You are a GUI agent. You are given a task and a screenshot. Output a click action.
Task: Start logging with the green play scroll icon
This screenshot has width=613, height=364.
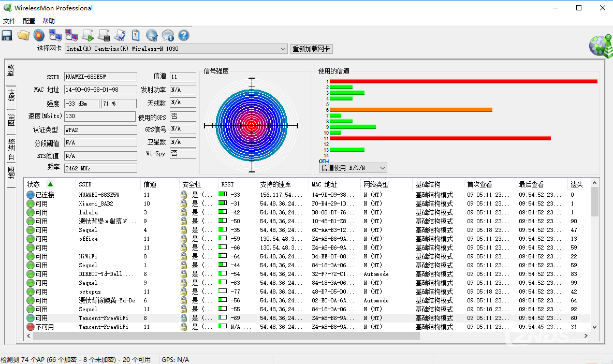point(87,36)
